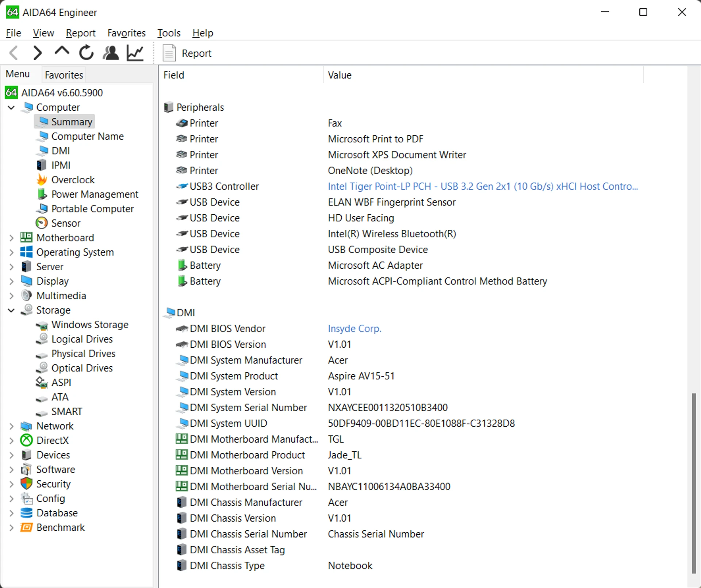701x588 pixels.
Task: Select Portable Computer in the tree
Action: (x=92, y=209)
